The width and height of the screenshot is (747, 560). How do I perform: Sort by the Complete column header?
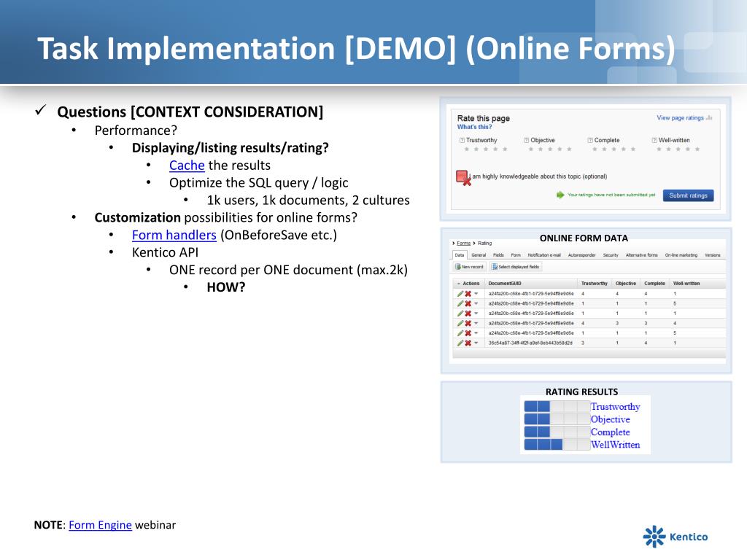(x=654, y=284)
